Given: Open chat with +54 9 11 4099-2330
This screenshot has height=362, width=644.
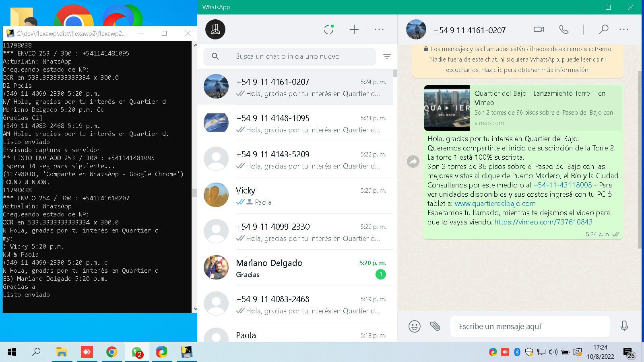Looking at the screenshot, I should coord(295,232).
